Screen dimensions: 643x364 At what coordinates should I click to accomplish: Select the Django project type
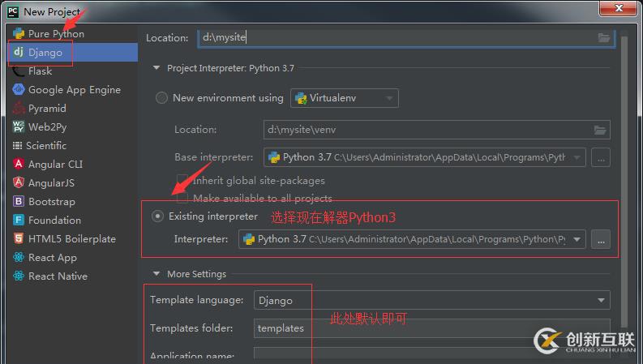(73, 53)
